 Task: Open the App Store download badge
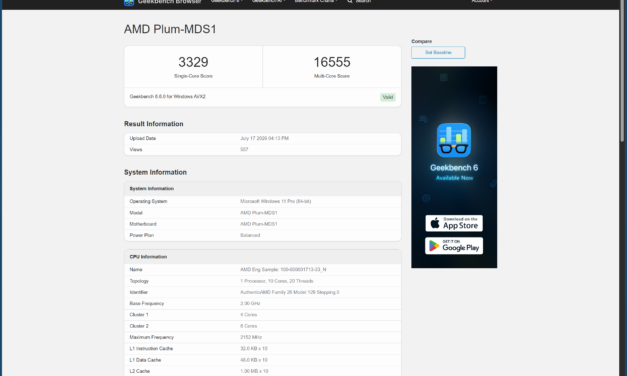click(454, 223)
